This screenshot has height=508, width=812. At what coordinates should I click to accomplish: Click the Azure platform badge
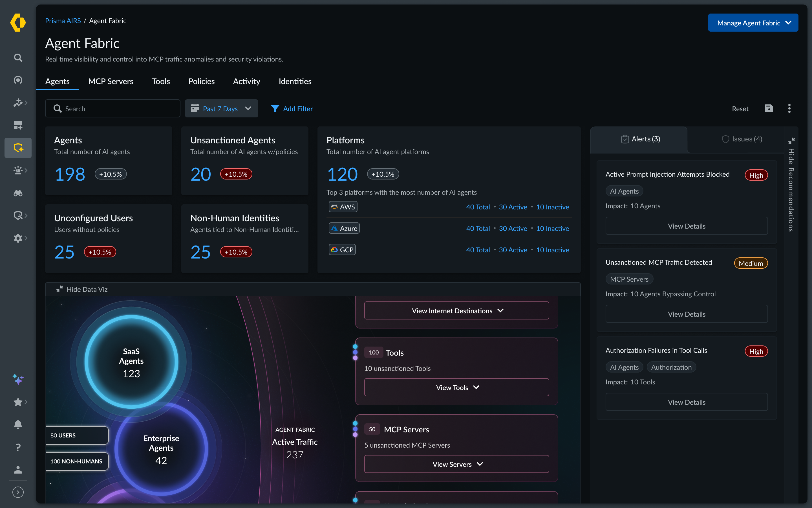click(x=344, y=228)
